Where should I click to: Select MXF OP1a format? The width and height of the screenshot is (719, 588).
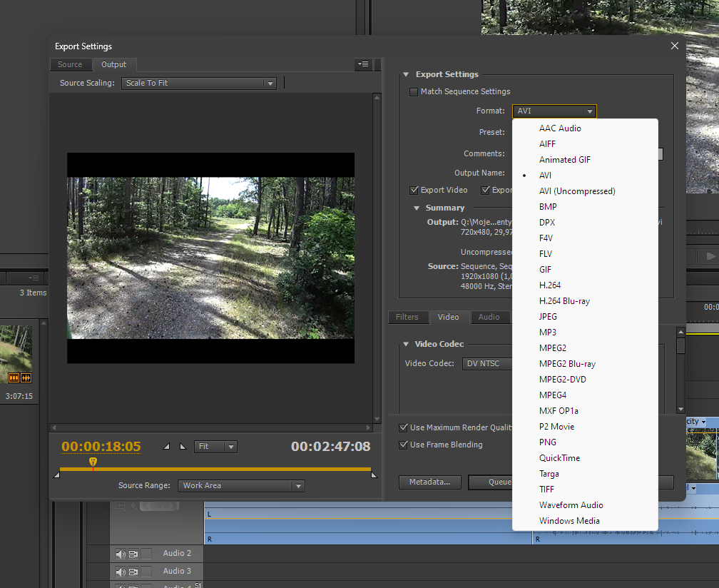click(x=585, y=411)
